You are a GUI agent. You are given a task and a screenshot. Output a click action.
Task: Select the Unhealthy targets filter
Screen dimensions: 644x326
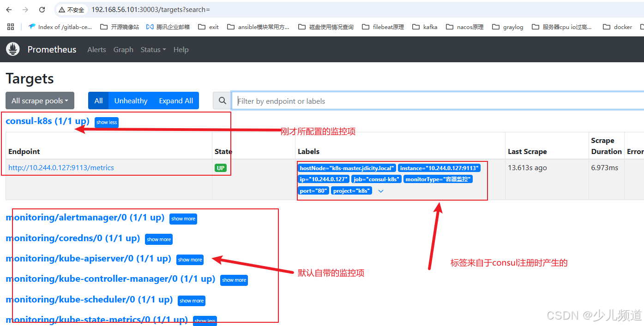[x=131, y=101]
